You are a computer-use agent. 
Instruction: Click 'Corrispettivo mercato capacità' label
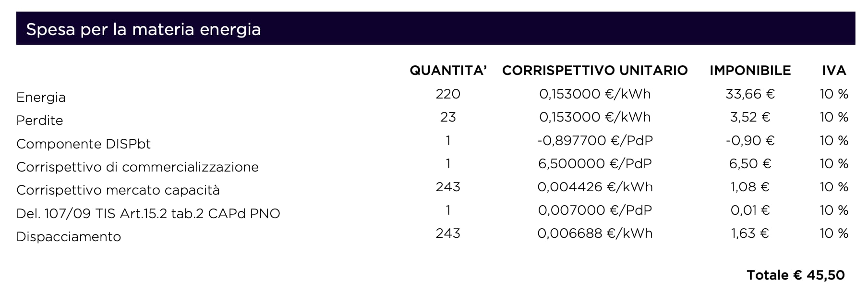(x=118, y=190)
